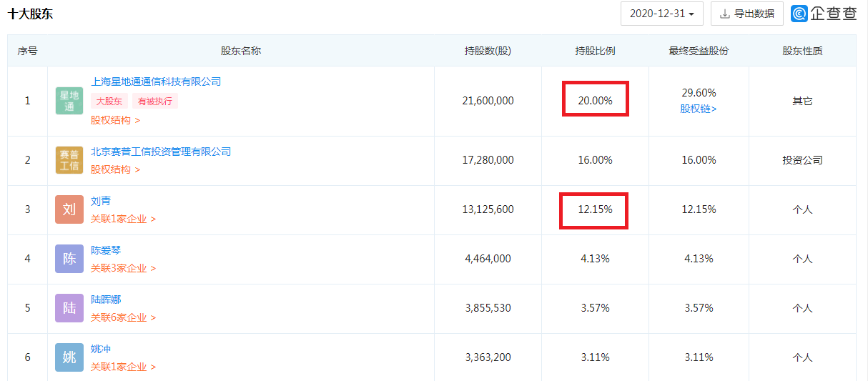Click the 刘 orange avatar icon
This screenshot has width=868, height=381.
(69, 209)
